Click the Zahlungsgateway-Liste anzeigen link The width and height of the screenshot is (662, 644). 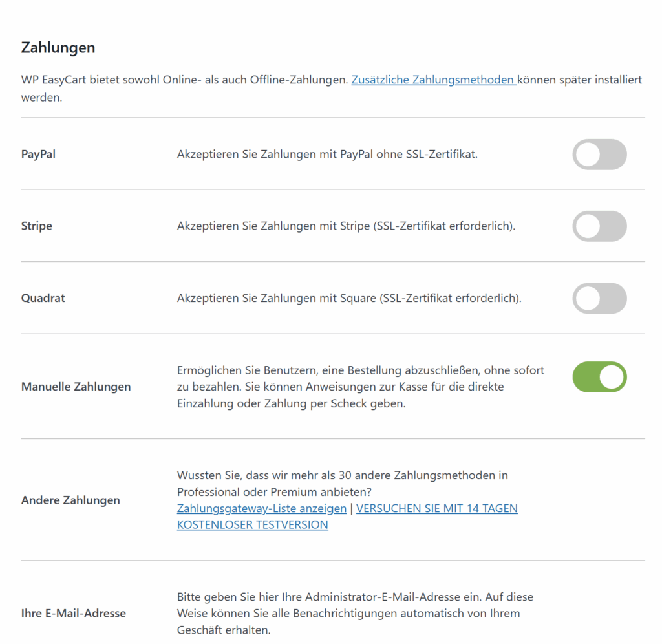261,508
